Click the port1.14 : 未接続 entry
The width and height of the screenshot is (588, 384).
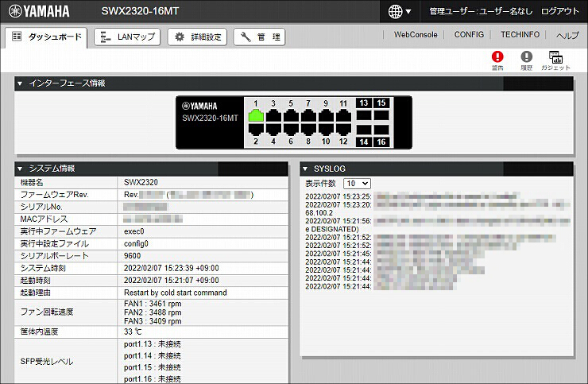tap(153, 355)
